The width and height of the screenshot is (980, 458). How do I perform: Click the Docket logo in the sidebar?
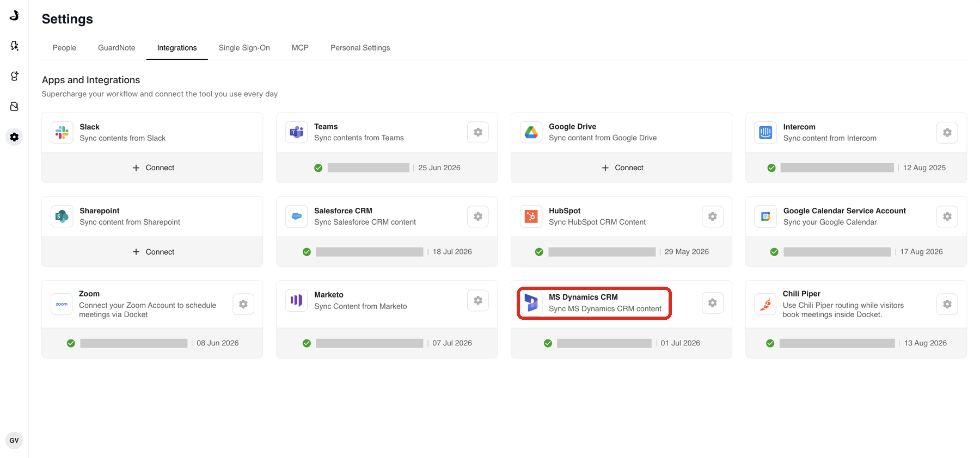point(14,15)
